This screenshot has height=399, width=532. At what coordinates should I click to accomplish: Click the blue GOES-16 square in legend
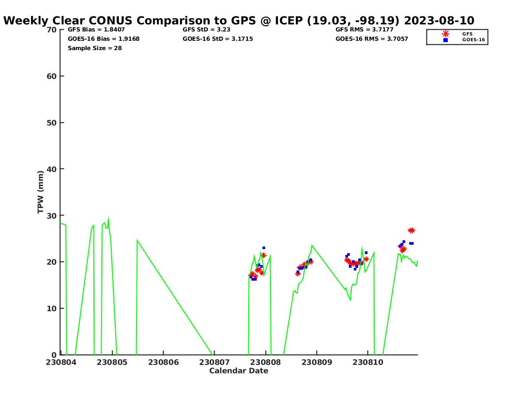coord(445,40)
